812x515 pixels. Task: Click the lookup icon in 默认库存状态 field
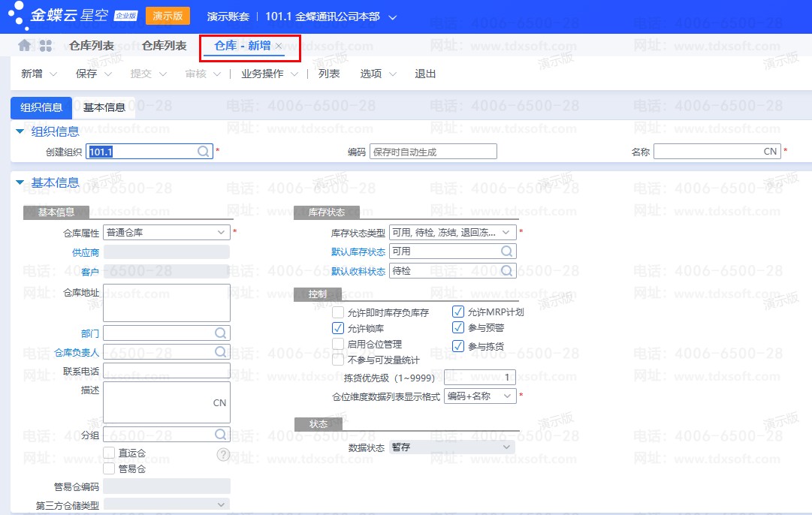click(x=507, y=251)
